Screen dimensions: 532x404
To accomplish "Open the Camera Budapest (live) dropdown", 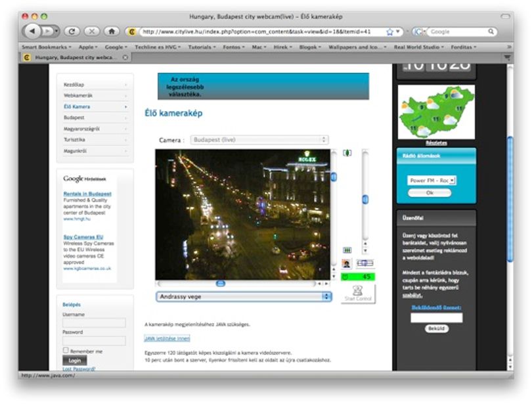I will click(x=259, y=140).
